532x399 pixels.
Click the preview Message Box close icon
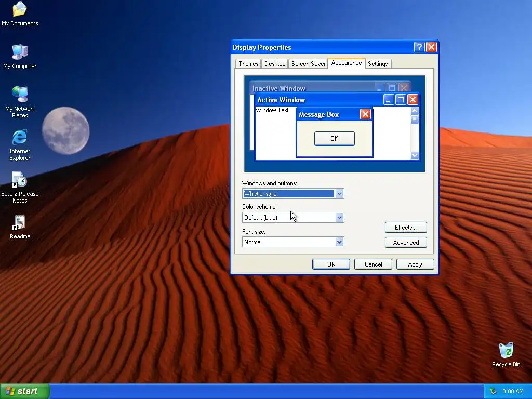click(x=365, y=114)
